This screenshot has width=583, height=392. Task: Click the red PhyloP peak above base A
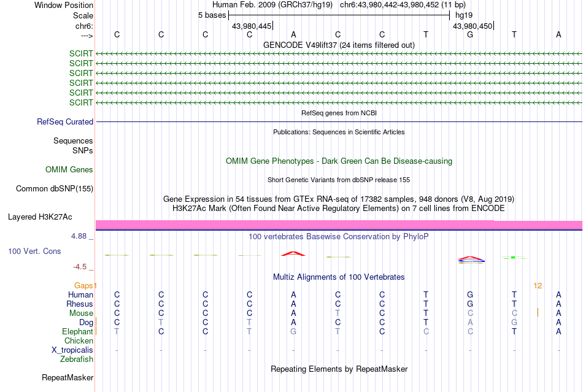(293, 254)
